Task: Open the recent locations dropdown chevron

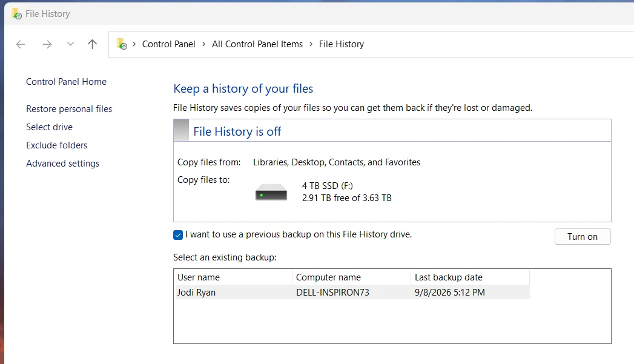Action: tap(70, 44)
